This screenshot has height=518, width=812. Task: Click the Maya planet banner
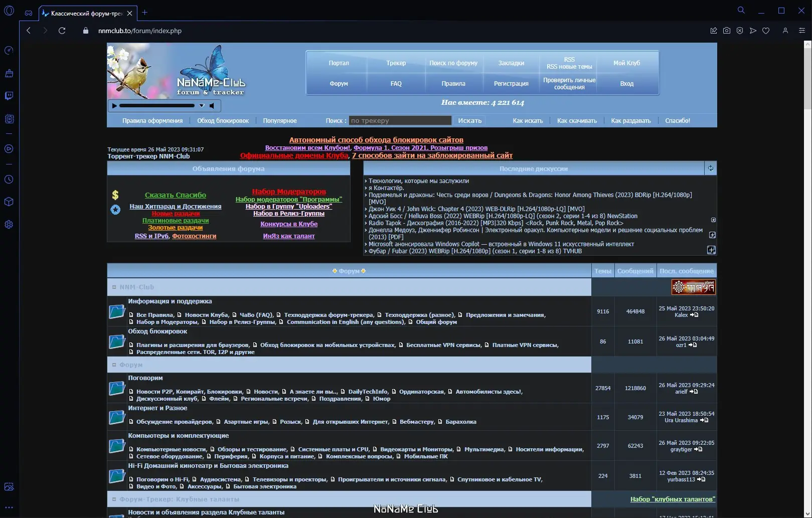[x=694, y=287]
